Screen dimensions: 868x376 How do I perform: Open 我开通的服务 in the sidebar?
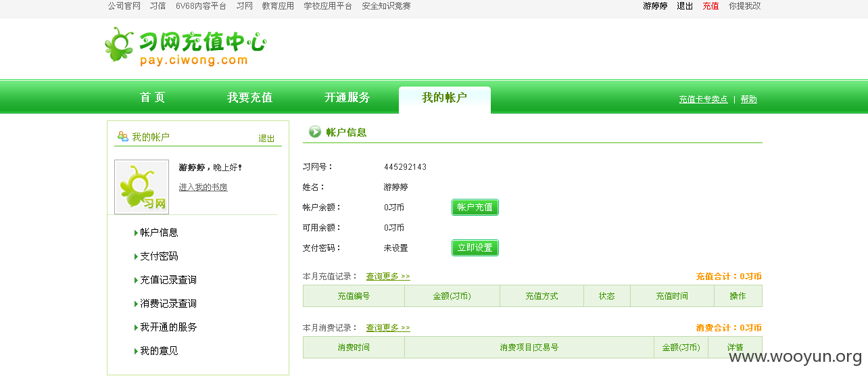tap(168, 327)
